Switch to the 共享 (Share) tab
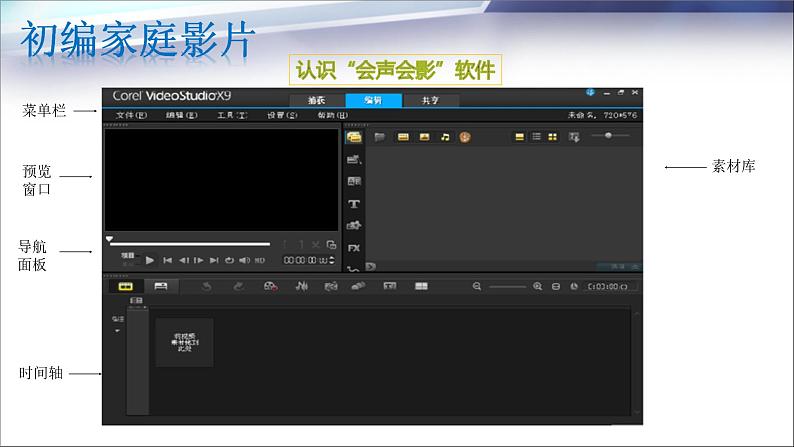Screen dimensions: 794x447 430,100
